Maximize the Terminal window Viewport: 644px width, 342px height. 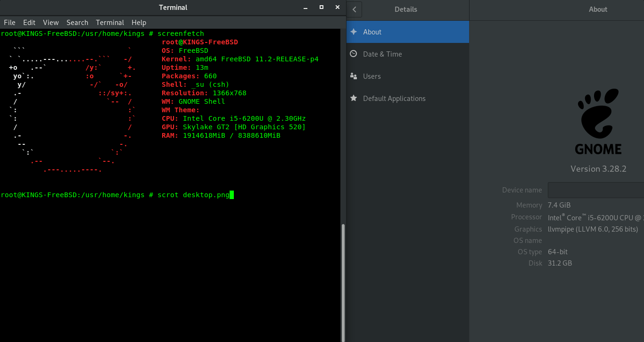pyautogui.click(x=322, y=7)
